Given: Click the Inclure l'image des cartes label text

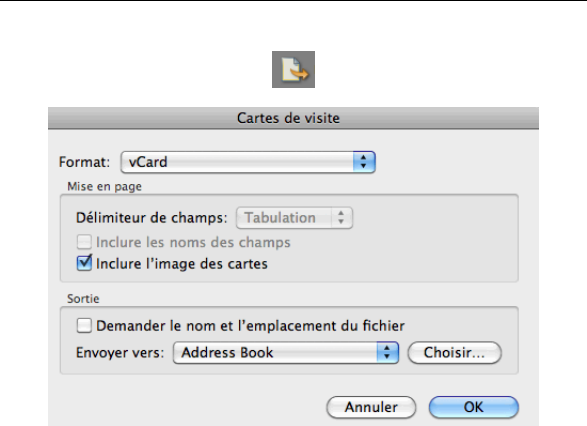Looking at the screenshot, I should (x=182, y=264).
